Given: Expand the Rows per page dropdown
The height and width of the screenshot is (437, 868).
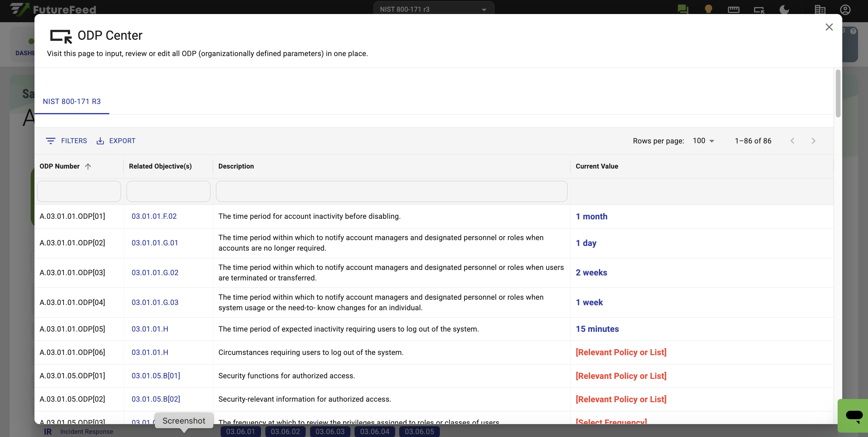Looking at the screenshot, I should point(703,141).
